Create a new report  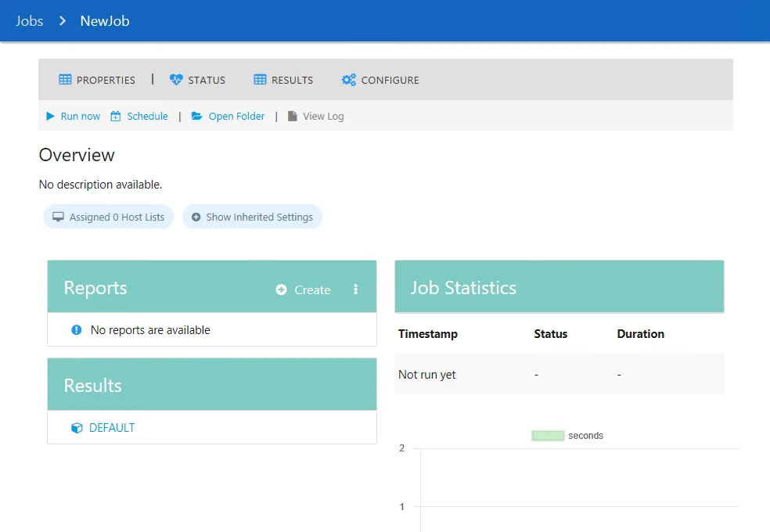pyautogui.click(x=303, y=290)
